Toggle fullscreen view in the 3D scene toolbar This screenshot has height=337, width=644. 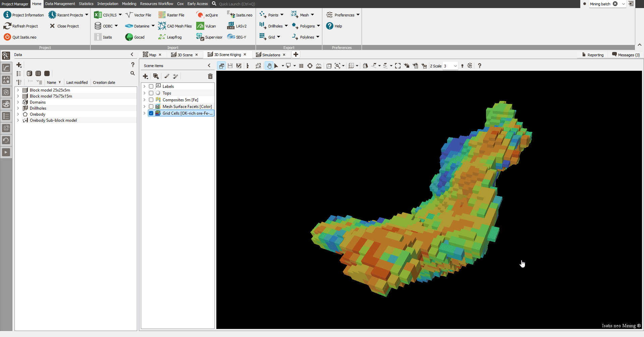tap(398, 66)
